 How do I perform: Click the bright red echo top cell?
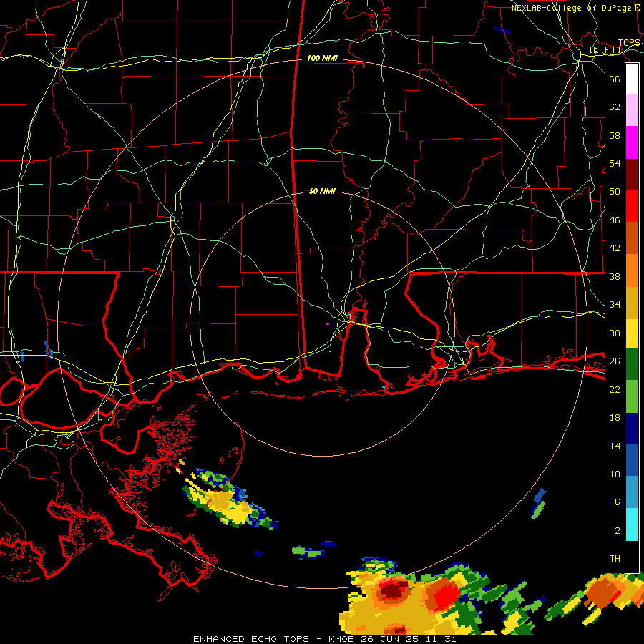point(445,596)
